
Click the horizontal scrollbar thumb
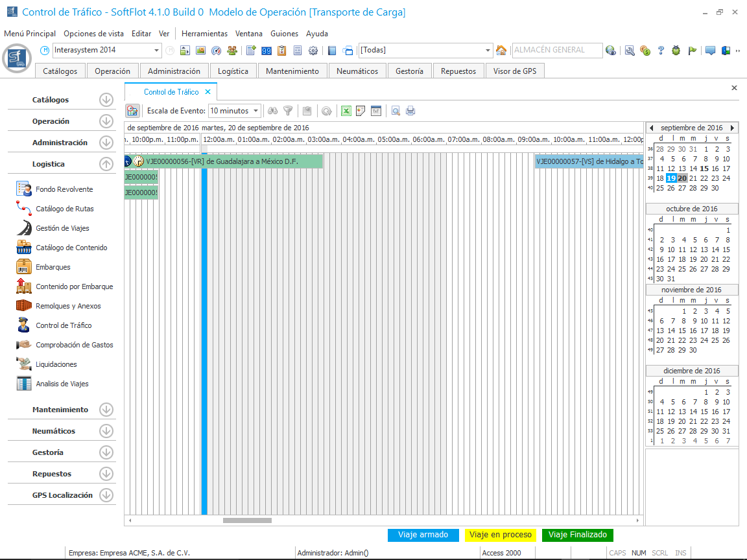tap(247, 520)
